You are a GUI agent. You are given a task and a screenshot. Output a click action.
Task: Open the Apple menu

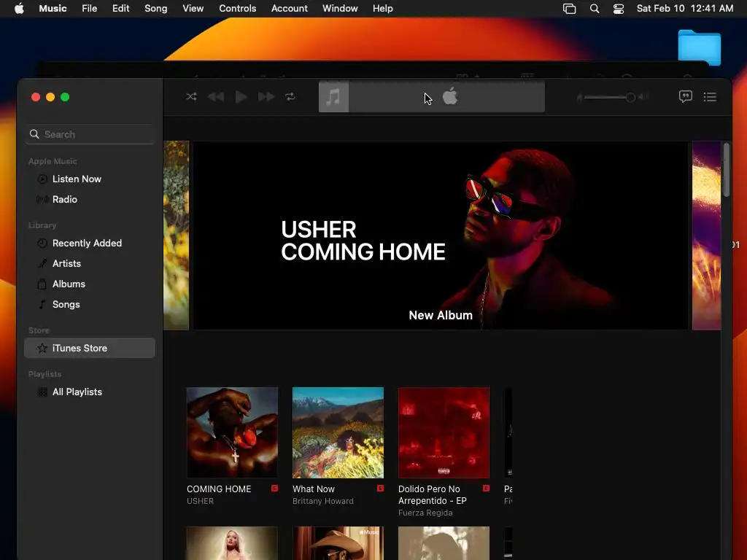19,9
